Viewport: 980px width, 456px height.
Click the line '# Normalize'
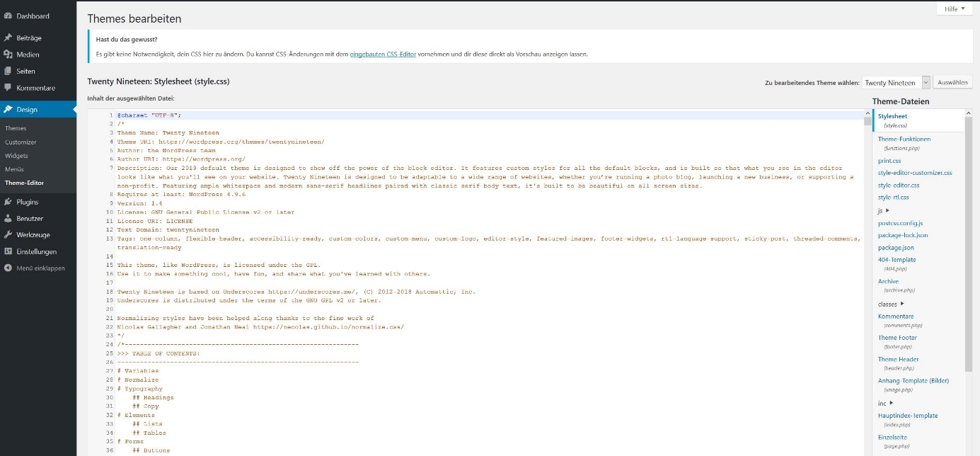coord(138,380)
